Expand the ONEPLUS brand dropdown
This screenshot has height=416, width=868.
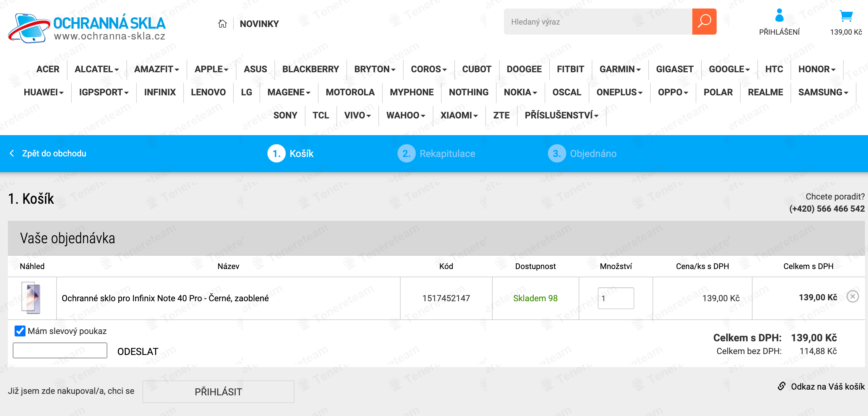pos(619,92)
